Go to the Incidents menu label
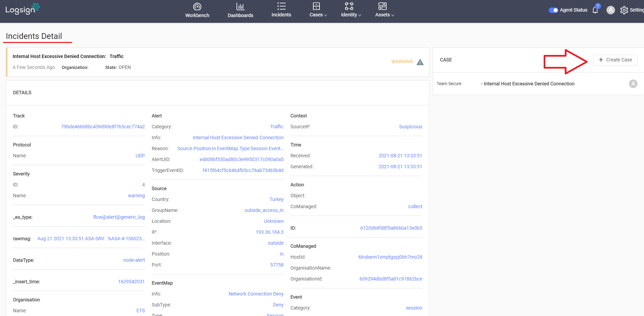The width and height of the screenshot is (644, 316). [281, 15]
